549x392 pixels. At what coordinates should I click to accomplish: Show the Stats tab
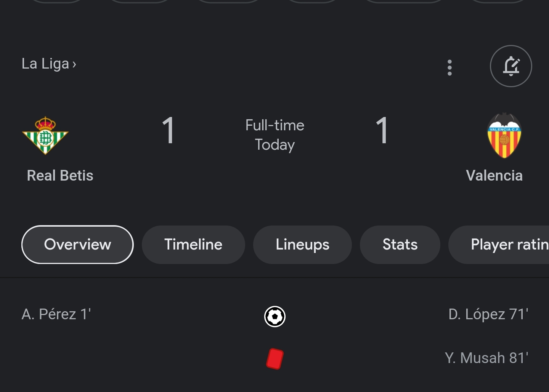pos(400,245)
